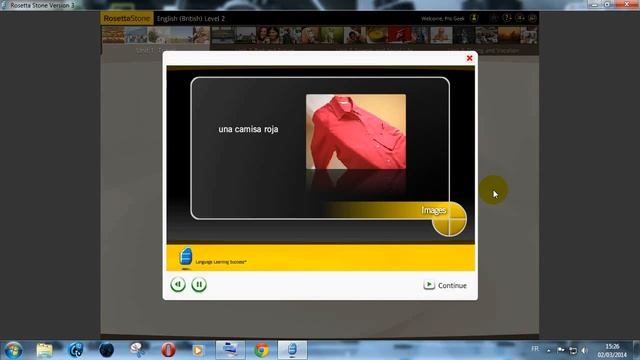Click 'English (British) Level 2' title
This screenshot has width=640, height=360.
pyautogui.click(x=191, y=19)
